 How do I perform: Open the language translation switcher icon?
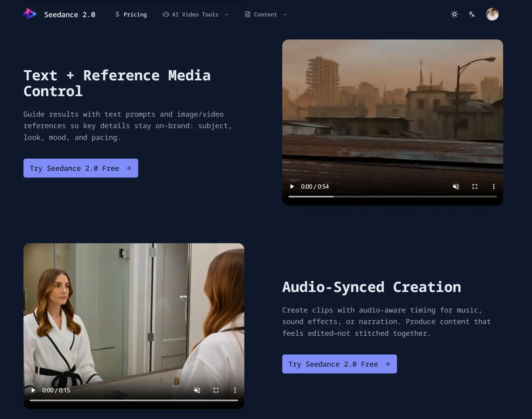pos(472,14)
